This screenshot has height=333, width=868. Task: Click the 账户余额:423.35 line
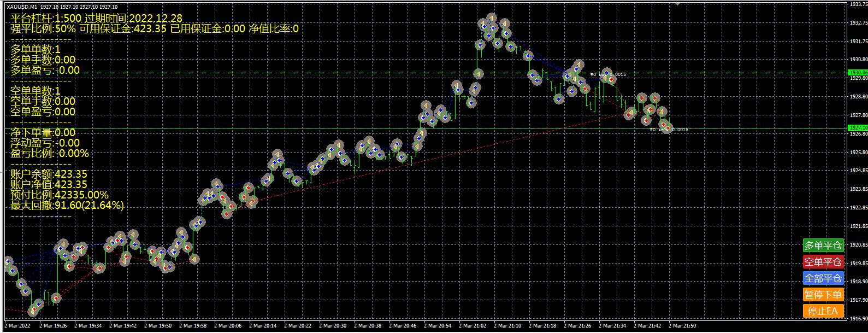[x=49, y=174]
